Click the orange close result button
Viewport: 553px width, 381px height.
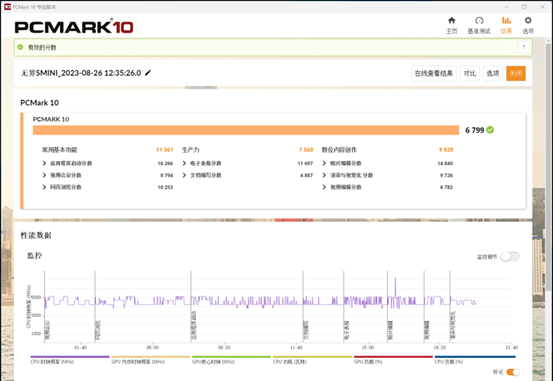(x=516, y=73)
